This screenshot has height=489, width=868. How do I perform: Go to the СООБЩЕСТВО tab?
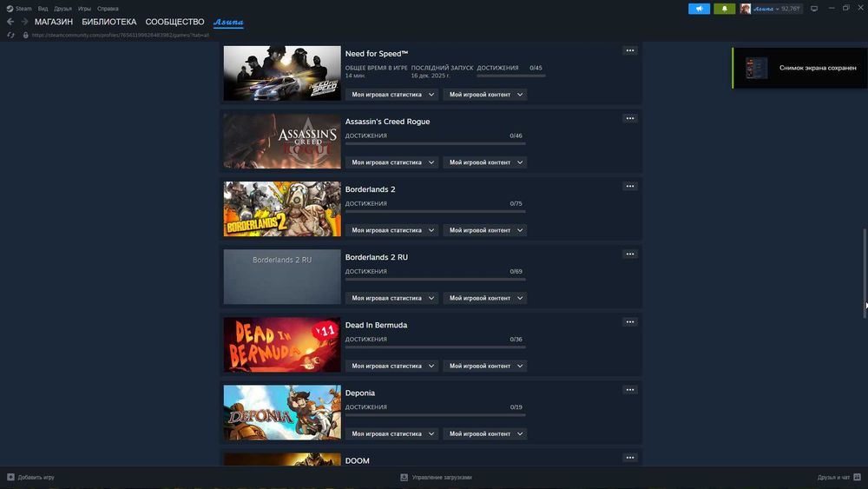pyautogui.click(x=175, y=22)
